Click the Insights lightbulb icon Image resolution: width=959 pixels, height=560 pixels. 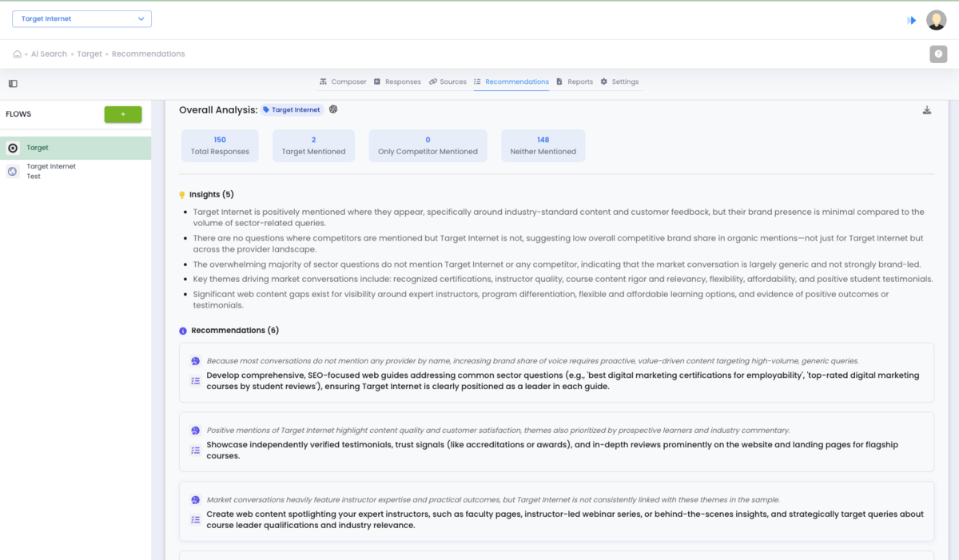tap(182, 195)
